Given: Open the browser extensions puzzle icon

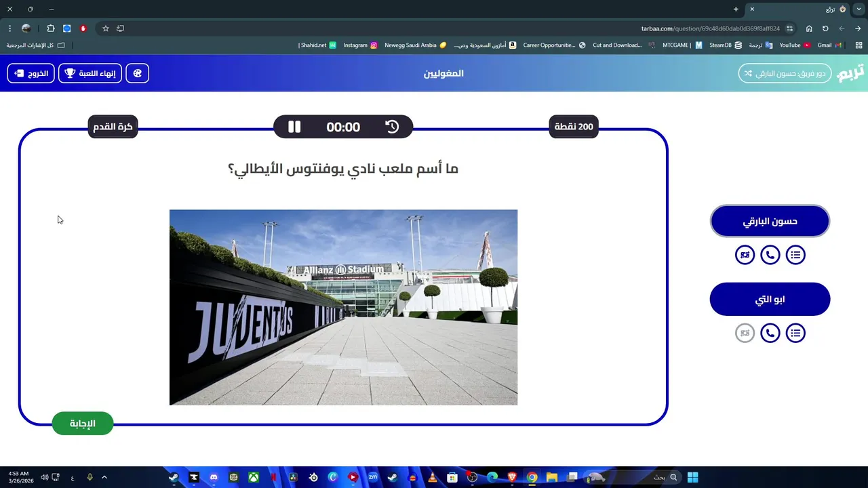Looking at the screenshot, I should pyautogui.click(x=51, y=28).
